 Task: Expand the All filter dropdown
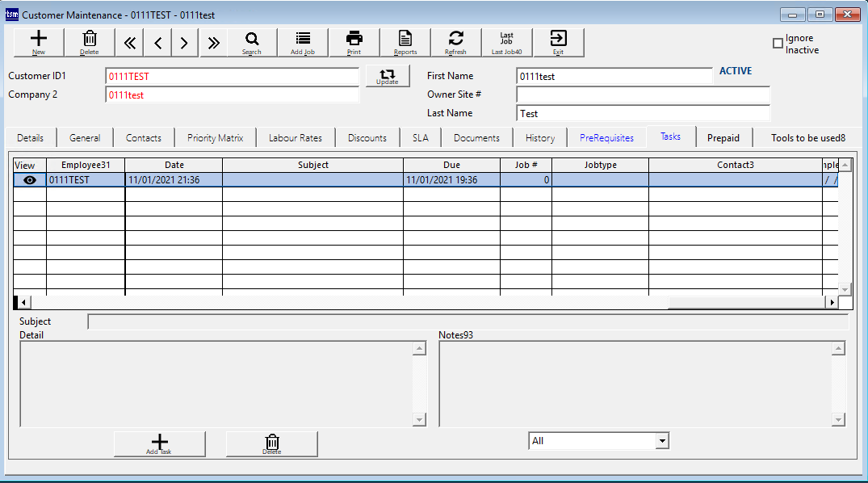[x=662, y=441]
